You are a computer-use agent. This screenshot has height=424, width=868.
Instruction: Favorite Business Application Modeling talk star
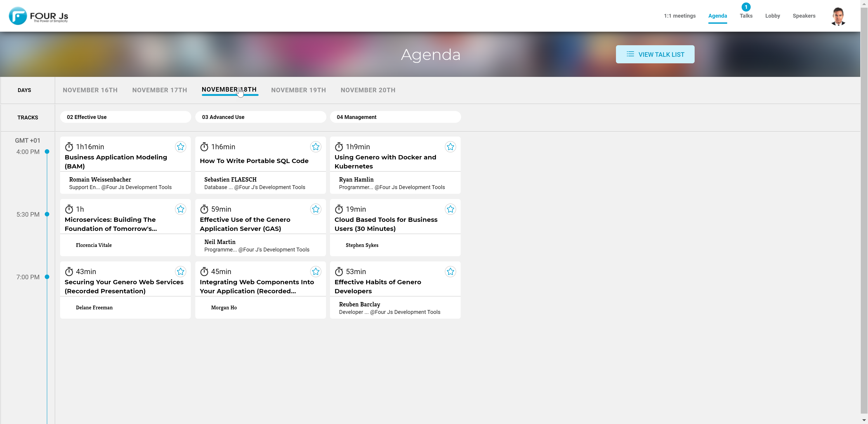(181, 147)
